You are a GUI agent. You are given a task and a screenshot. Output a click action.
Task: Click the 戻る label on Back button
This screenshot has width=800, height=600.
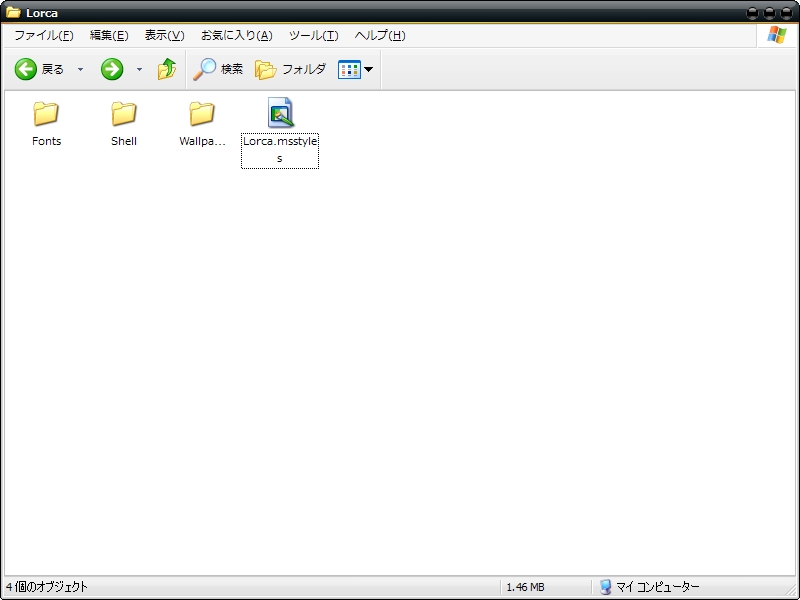[53, 69]
